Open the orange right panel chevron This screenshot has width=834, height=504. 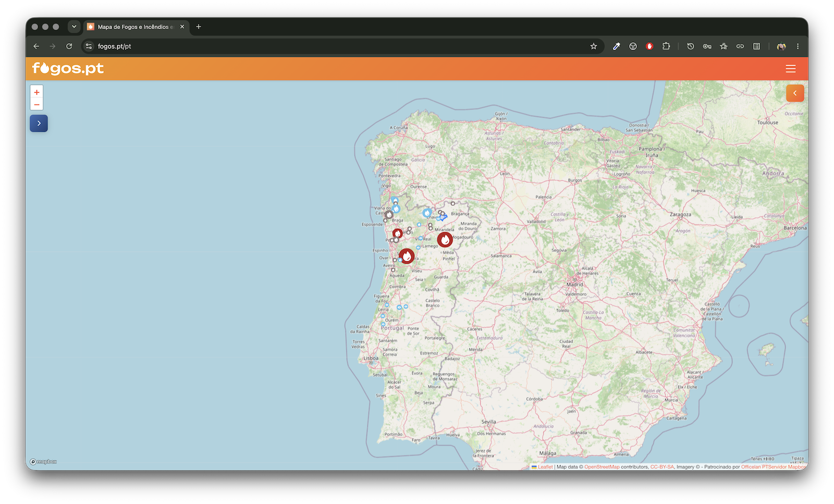(x=795, y=93)
